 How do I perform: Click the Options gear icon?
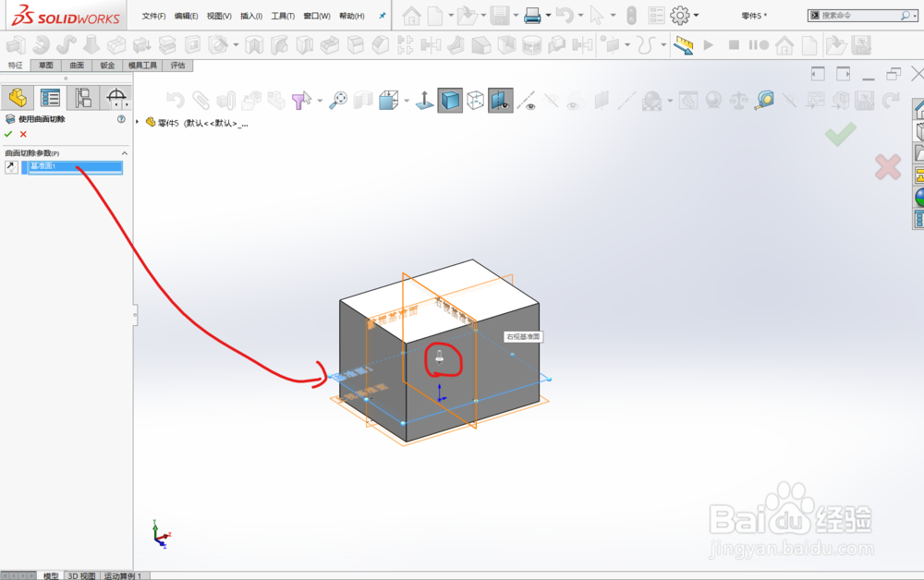[679, 16]
